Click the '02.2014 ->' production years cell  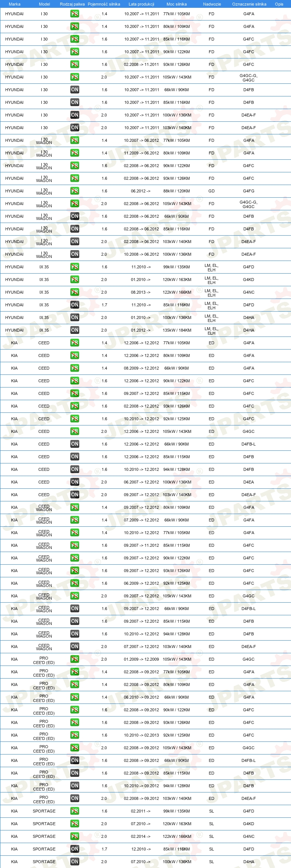[x=141, y=836]
